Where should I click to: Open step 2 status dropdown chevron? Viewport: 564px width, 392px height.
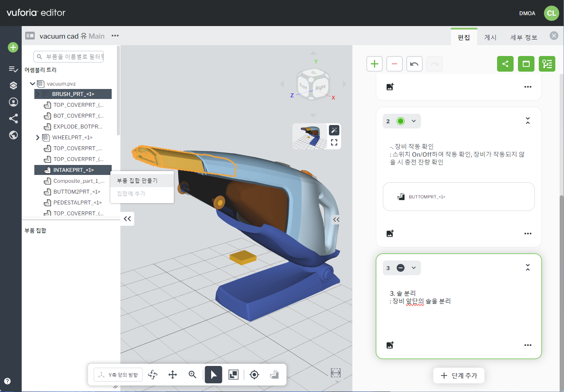click(x=414, y=121)
